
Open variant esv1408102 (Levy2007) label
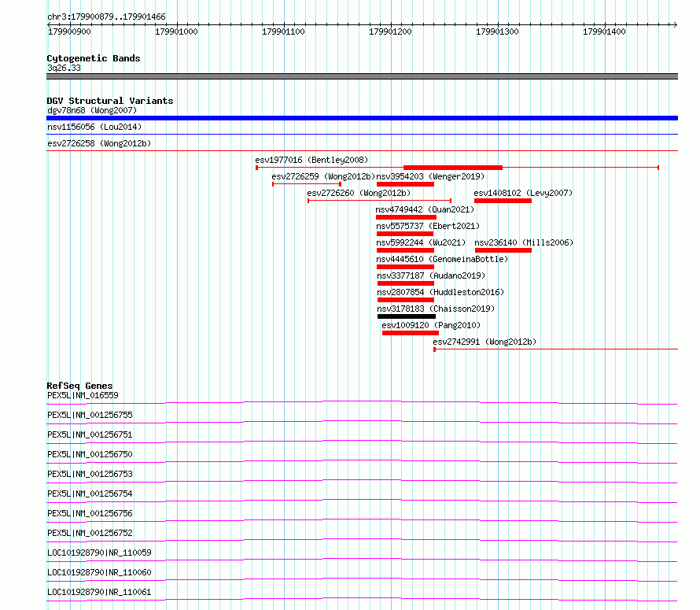click(523, 193)
